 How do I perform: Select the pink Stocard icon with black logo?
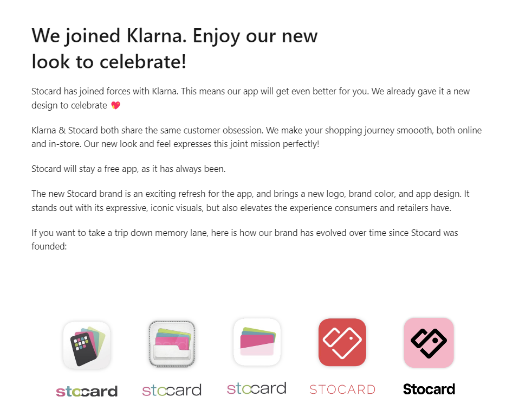click(429, 342)
